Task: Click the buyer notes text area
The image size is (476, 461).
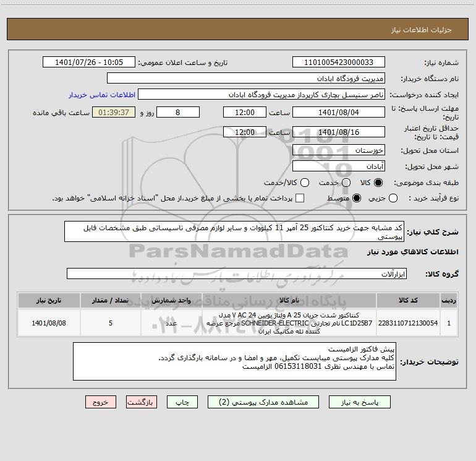Action: click(x=234, y=361)
